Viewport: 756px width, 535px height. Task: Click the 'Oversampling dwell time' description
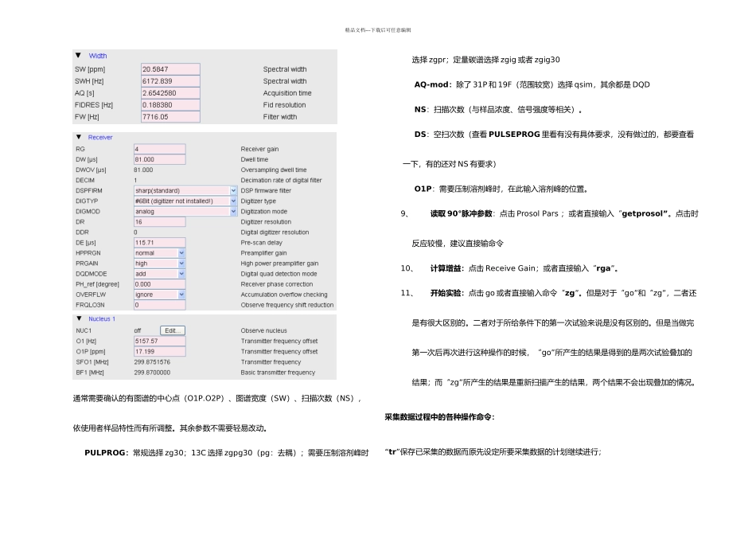click(x=274, y=170)
